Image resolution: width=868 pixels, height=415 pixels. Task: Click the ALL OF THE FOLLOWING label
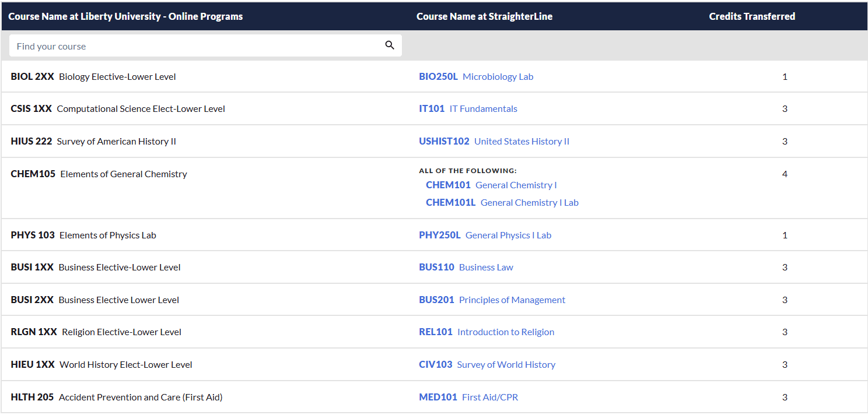point(468,171)
